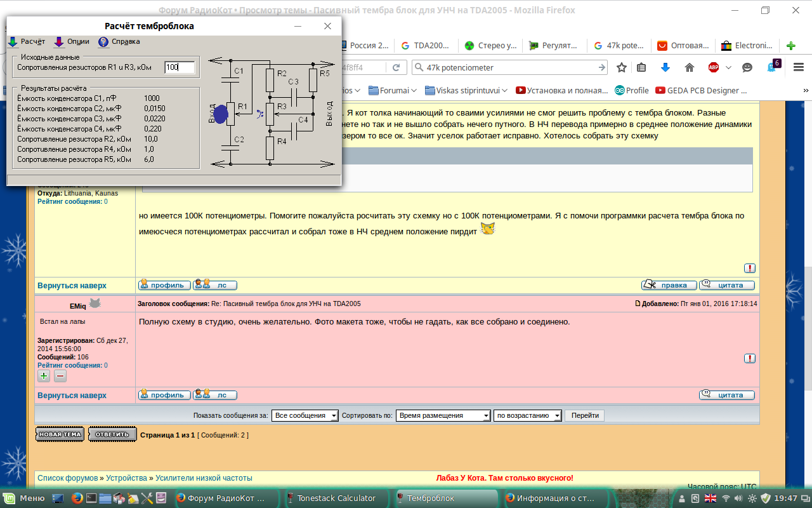Open Firefox hamburger menu

coord(799,67)
